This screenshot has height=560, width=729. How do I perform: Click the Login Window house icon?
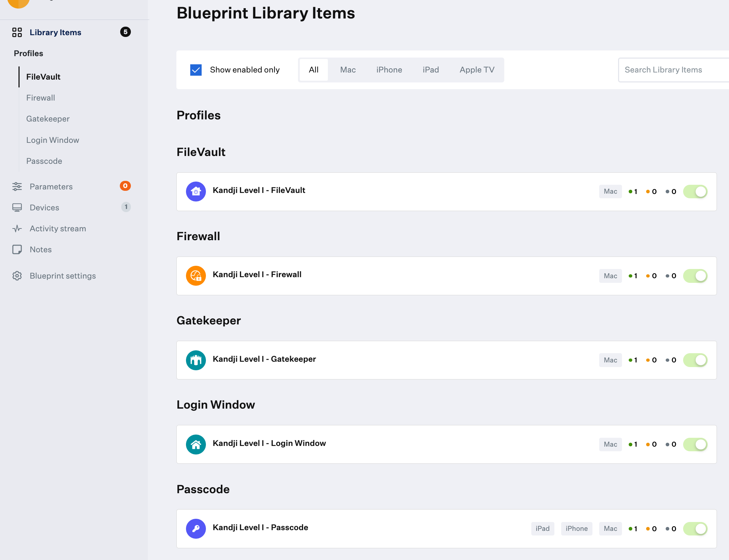tap(196, 445)
